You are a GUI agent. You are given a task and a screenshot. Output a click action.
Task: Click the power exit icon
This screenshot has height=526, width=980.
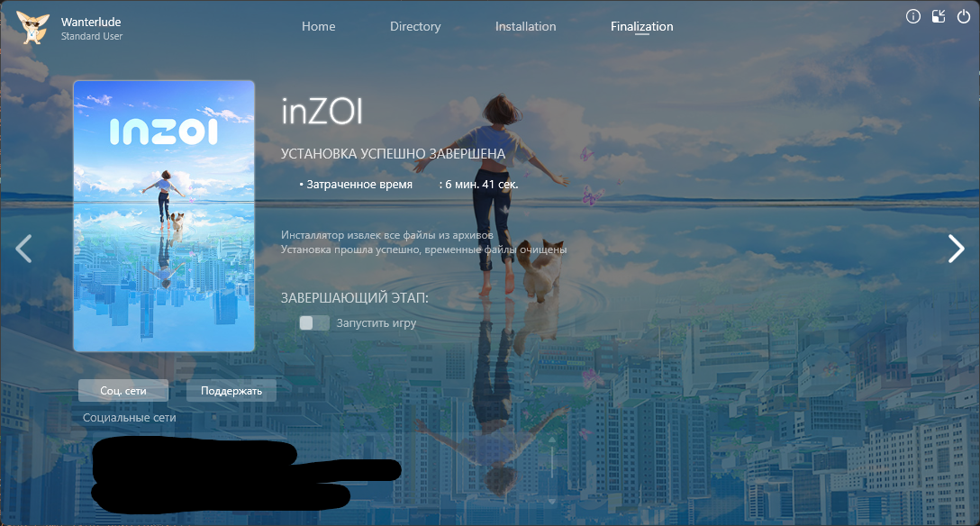pos(964,17)
